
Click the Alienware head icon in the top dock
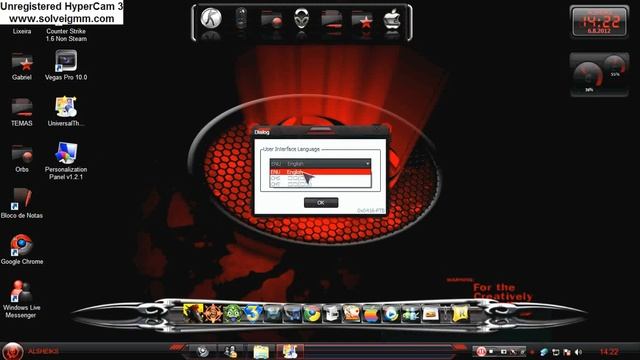tap(302, 19)
